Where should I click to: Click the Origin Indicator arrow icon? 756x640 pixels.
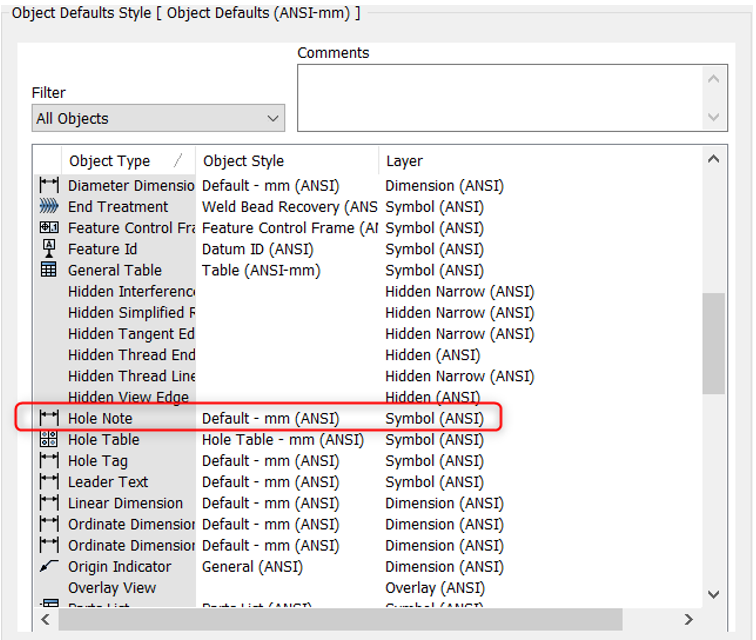point(49,566)
